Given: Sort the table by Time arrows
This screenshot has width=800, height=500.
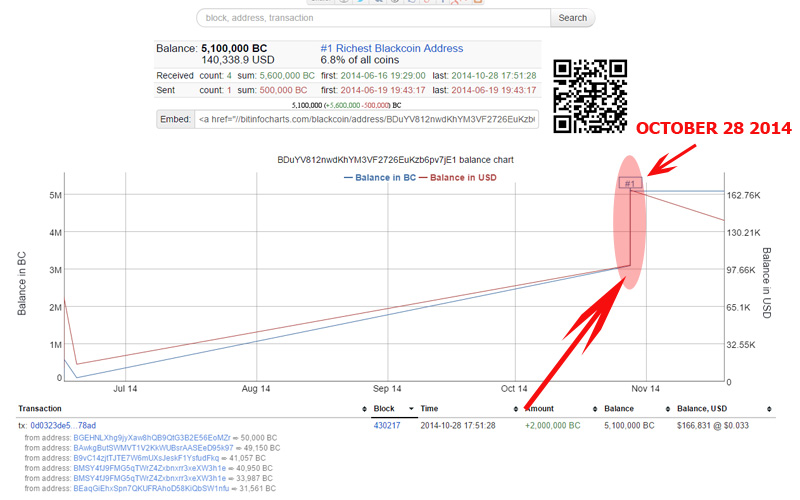Looking at the screenshot, I should pyautogui.click(x=516, y=409).
